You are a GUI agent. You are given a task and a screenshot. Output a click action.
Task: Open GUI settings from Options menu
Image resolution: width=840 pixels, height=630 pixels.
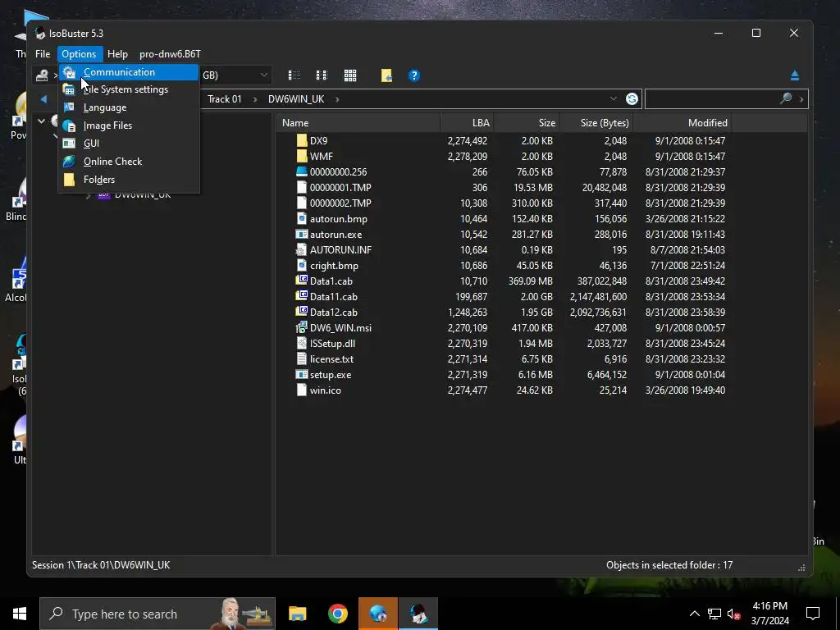[129, 143]
